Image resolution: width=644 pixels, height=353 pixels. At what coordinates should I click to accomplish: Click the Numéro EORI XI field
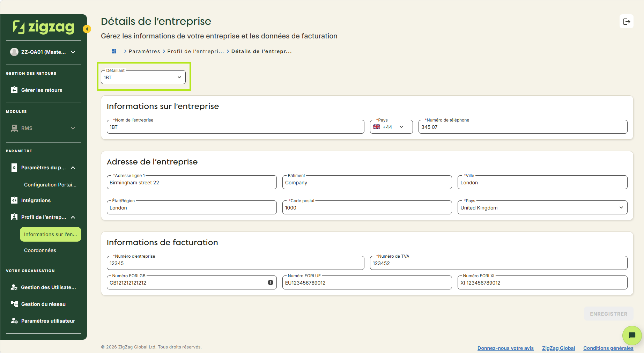pos(542,282)
